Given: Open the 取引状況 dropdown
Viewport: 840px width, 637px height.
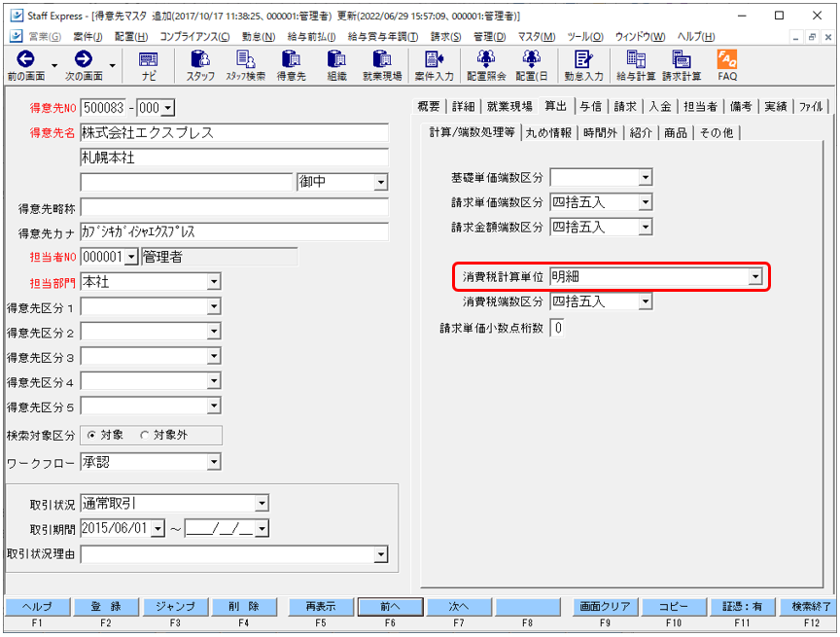Looking at the screenshot, I should [x=262, y=504].
